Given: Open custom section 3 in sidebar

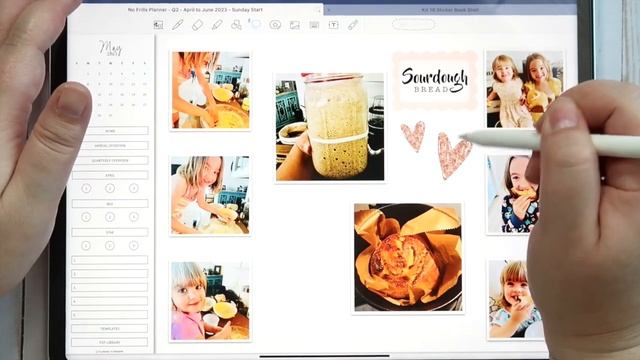Looking at the screenshot, I should 110,287.
